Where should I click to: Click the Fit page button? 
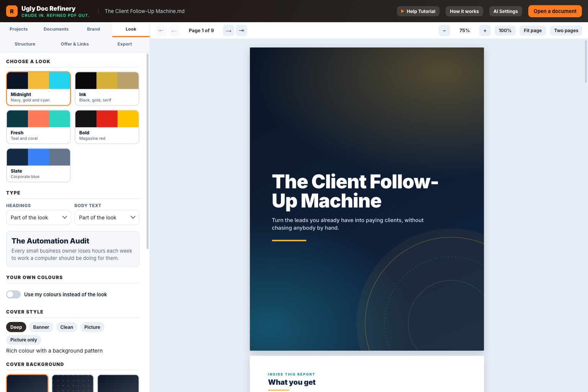[533, 31]
